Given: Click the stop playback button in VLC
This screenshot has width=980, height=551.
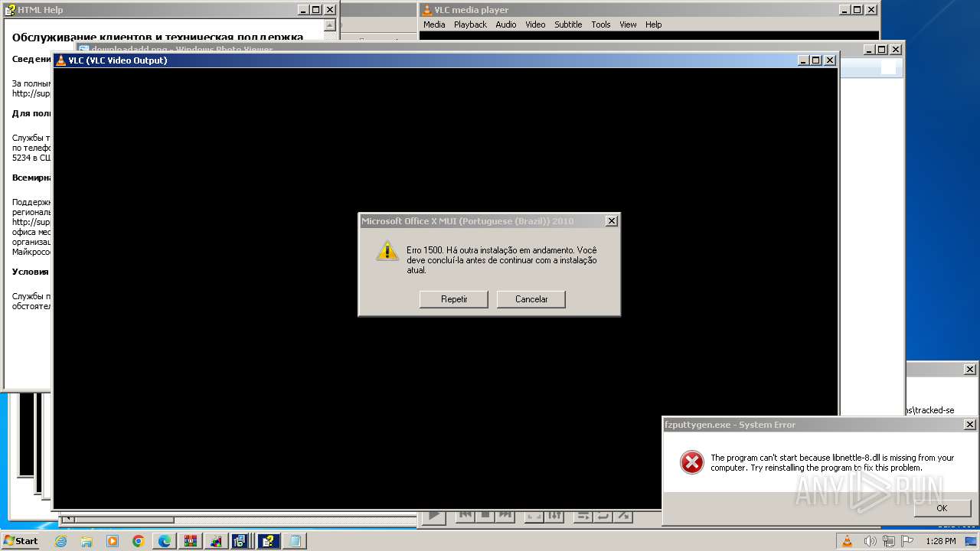Looking at the screenshot, I should [485, 516].
